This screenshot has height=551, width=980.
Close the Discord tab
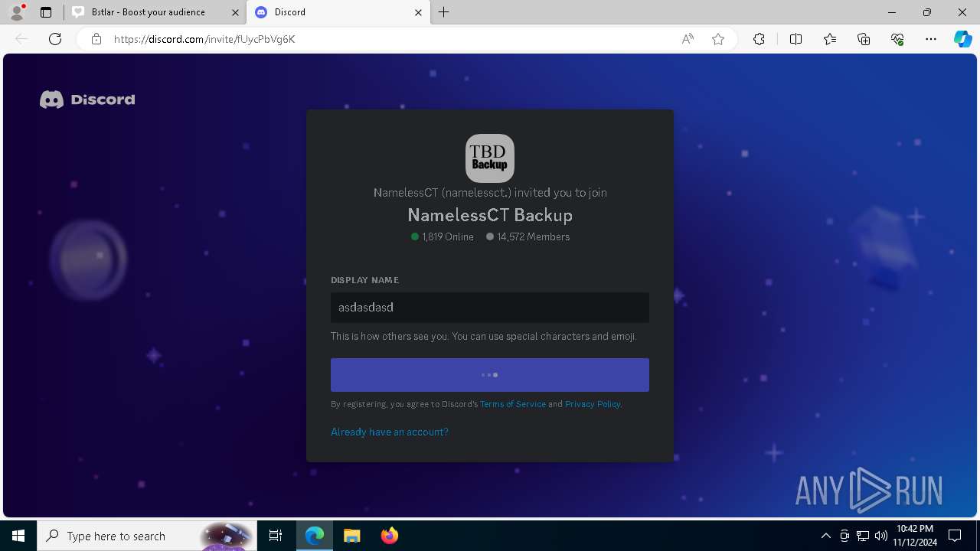point(418,12)
